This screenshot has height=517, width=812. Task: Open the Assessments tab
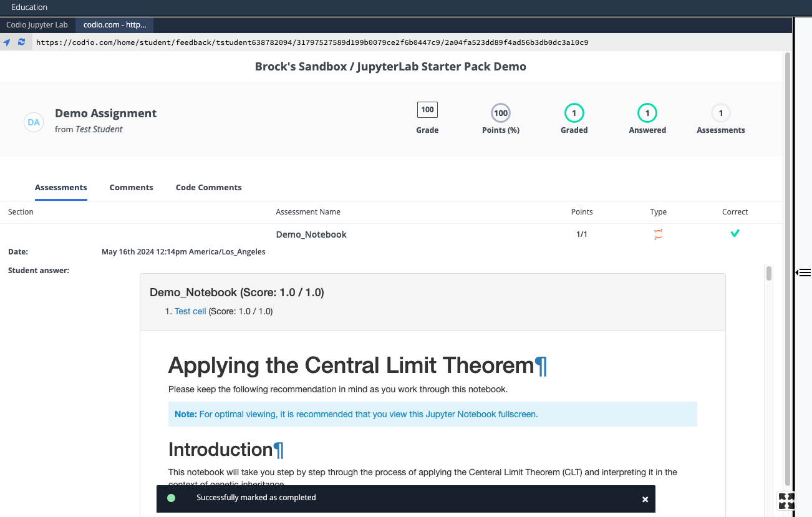point(61,187)
